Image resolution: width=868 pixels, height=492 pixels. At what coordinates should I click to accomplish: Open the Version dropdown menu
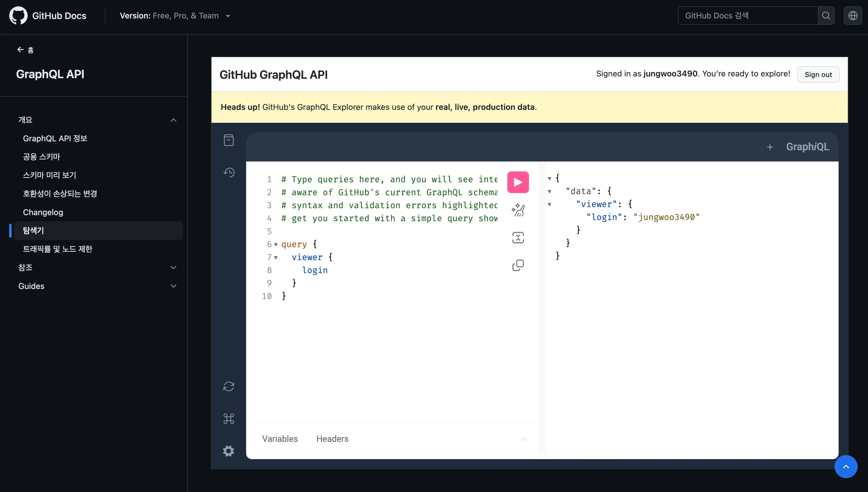[x=175, y=16]
